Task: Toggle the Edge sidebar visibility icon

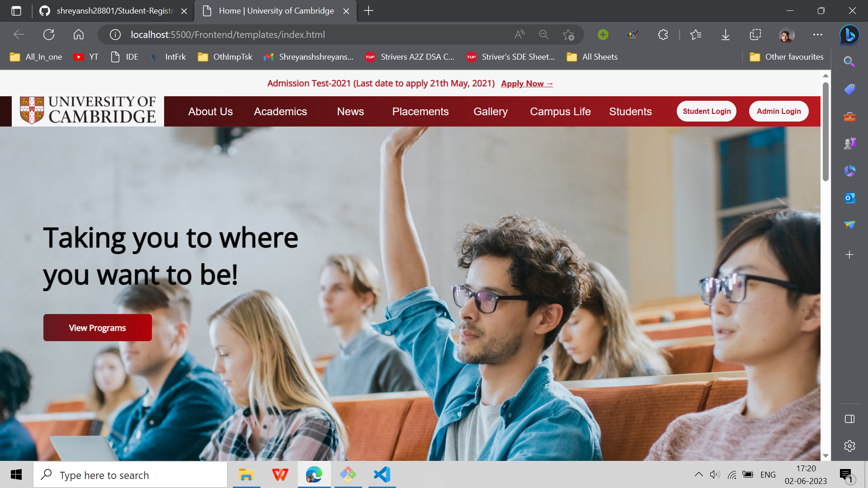Action: tap(849, 419)
